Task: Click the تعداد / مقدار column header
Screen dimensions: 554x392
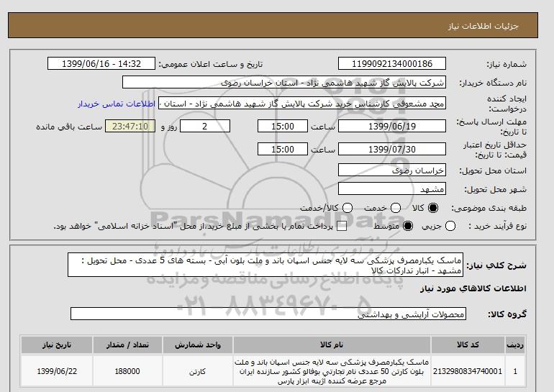Action: [127, 345]
